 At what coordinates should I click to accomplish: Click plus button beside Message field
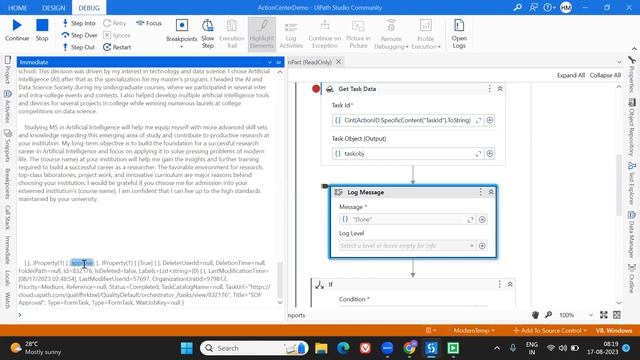click(482, 220)
